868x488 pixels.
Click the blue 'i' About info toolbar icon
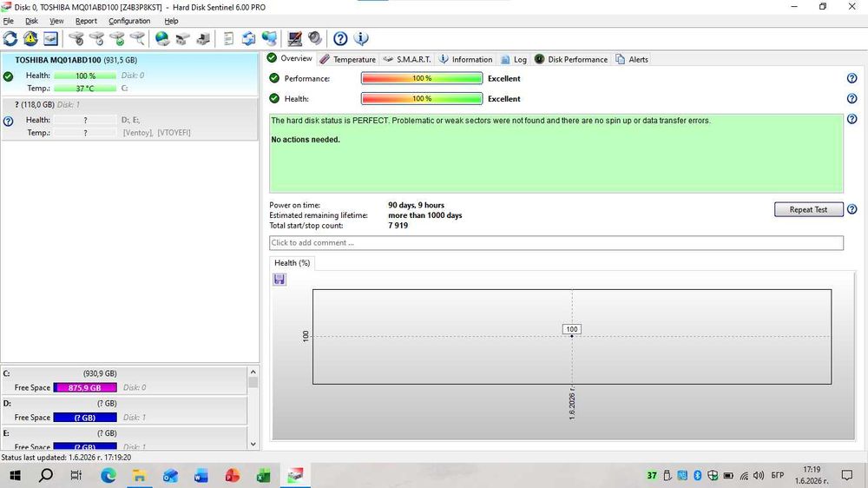point(361,39)
